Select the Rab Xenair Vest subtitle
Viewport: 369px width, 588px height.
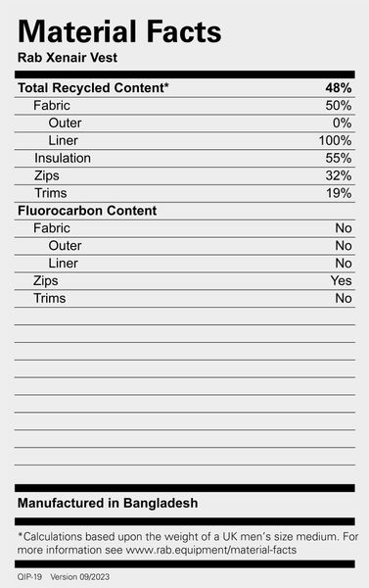68,58
